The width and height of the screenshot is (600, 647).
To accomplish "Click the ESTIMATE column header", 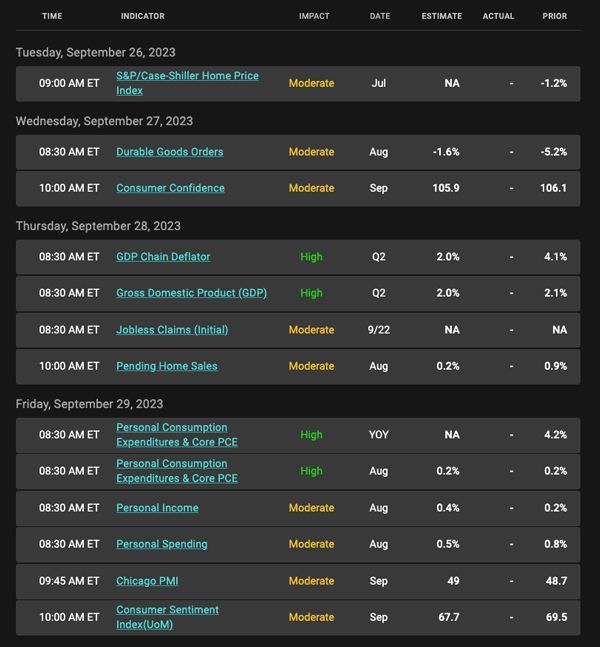I will pos(442,16).
